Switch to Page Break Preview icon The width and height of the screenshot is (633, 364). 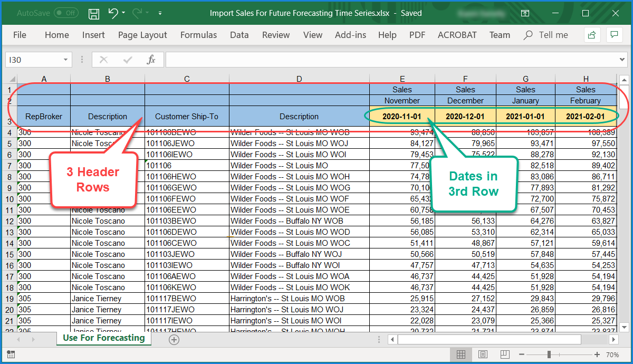pyautogui.click(x=504, y=355)
